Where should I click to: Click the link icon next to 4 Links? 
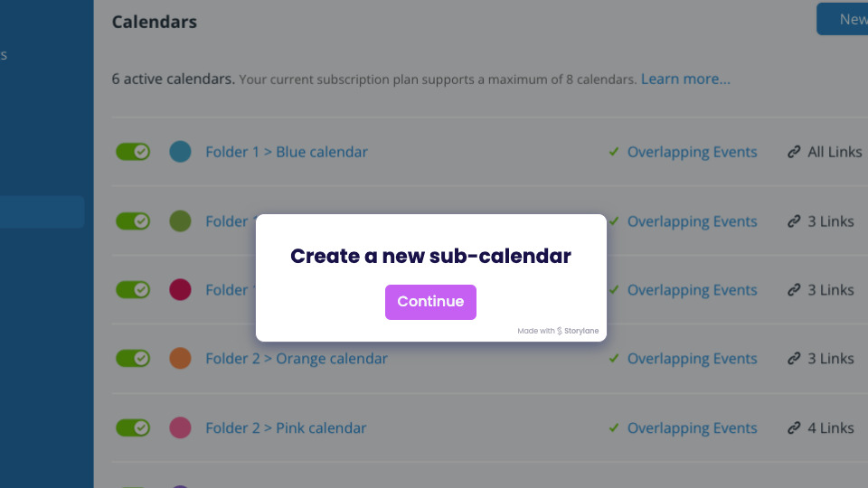click(x=794, y=427)
